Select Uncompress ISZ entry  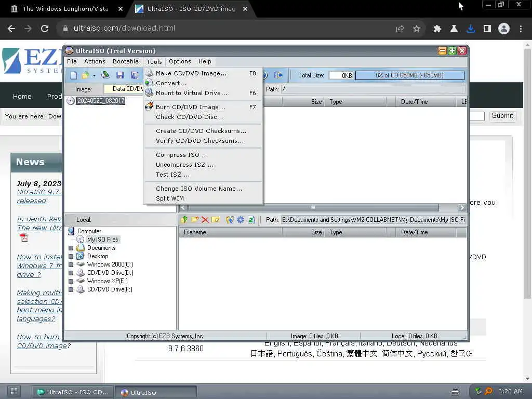203,165
